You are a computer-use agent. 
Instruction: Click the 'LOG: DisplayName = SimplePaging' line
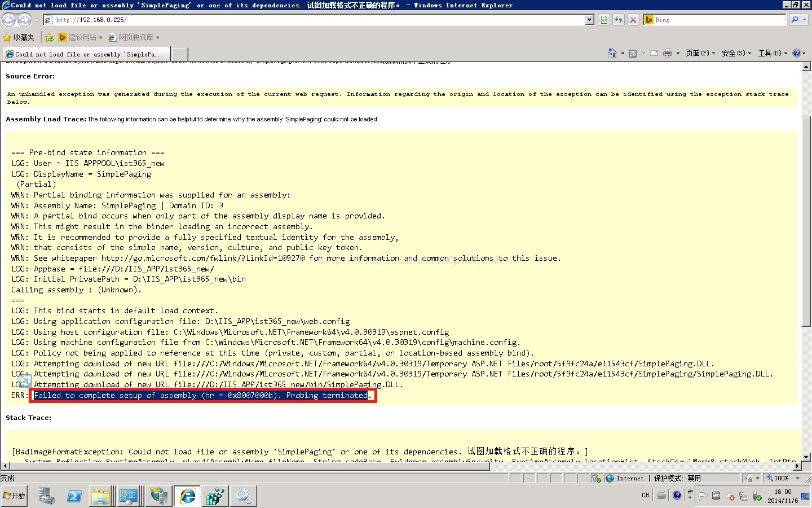(x=81, y=174)
